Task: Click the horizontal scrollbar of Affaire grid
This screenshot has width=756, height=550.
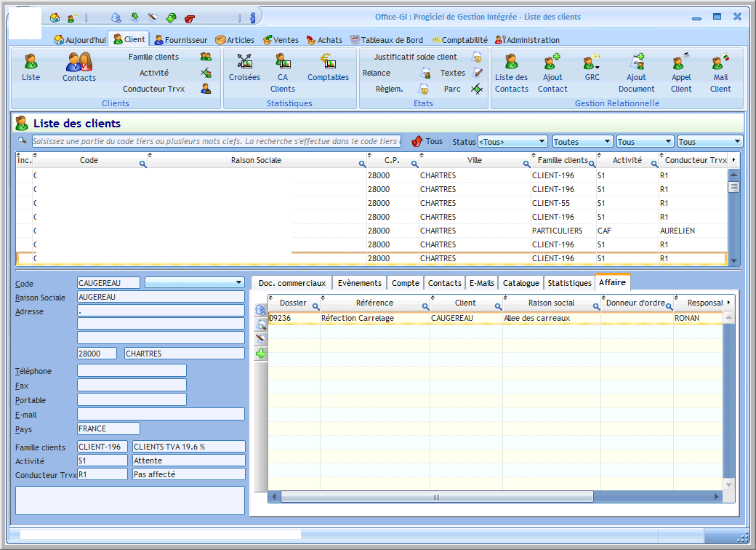Action: [437, 496]
